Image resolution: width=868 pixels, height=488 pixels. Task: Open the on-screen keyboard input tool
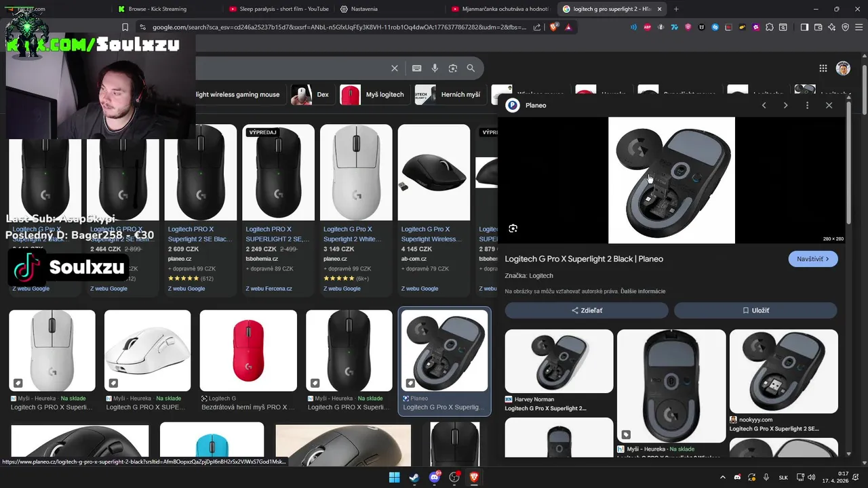[416, 68]
